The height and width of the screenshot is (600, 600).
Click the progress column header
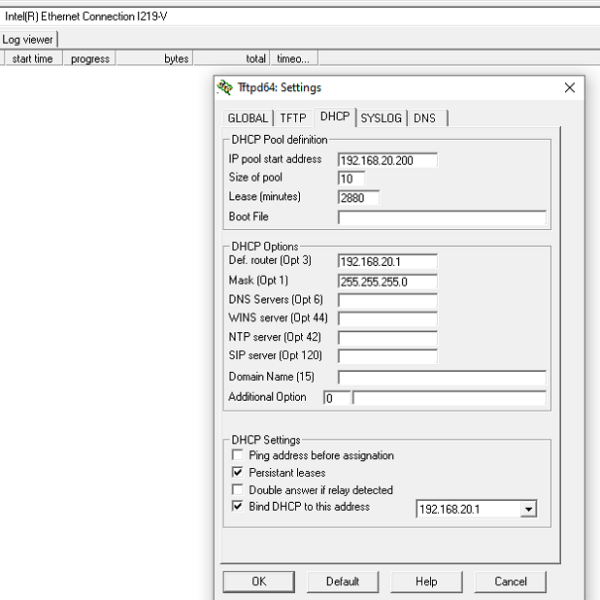click(90, 59)
